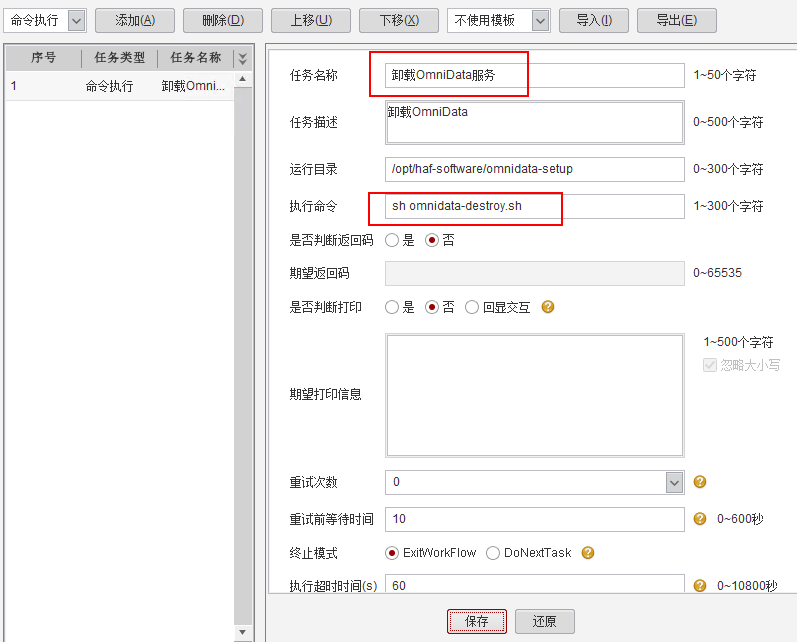Focus 任务名称 input field

point(534,75)
